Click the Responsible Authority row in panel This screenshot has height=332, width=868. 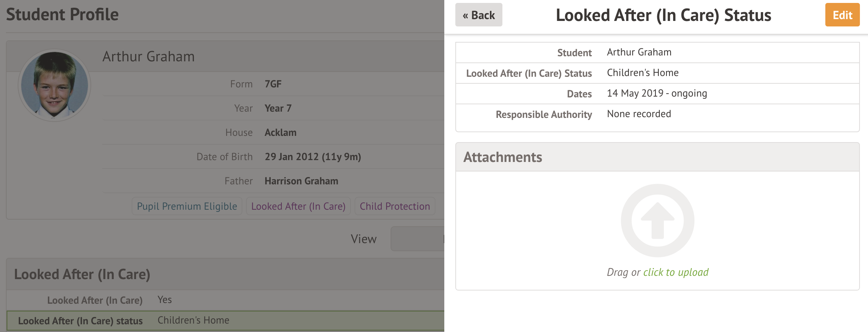point(657,114)
